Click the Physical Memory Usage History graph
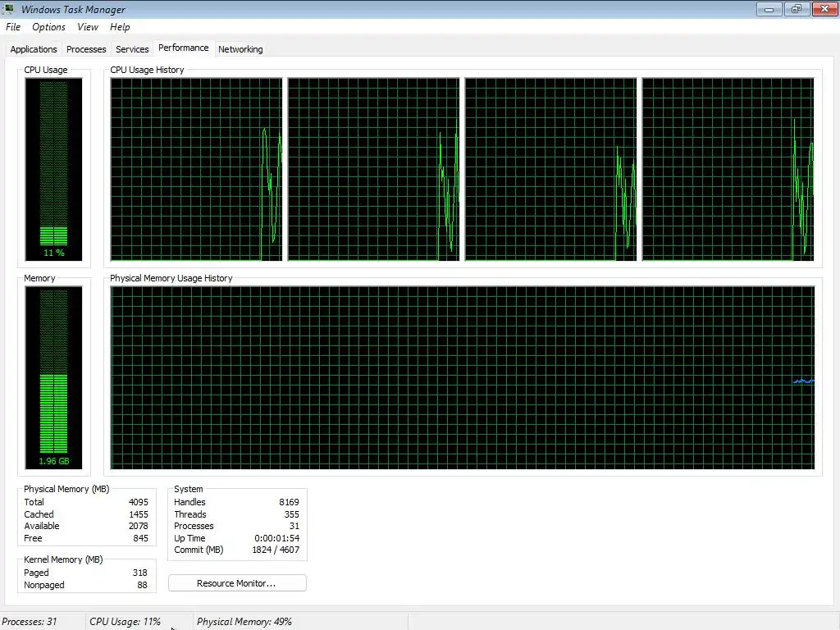Screen dimensions: 840x630 463,377
